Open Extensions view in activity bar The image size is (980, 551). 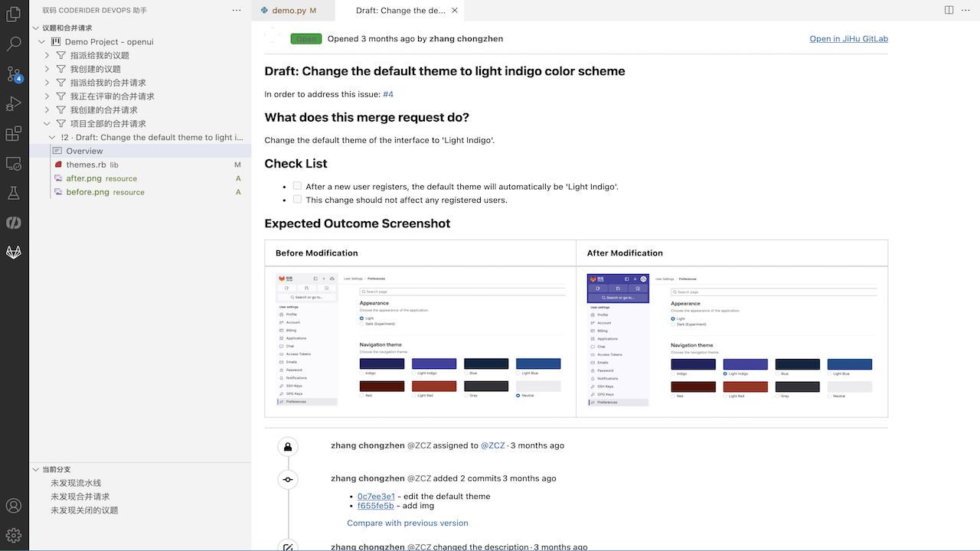click(14, 134)
